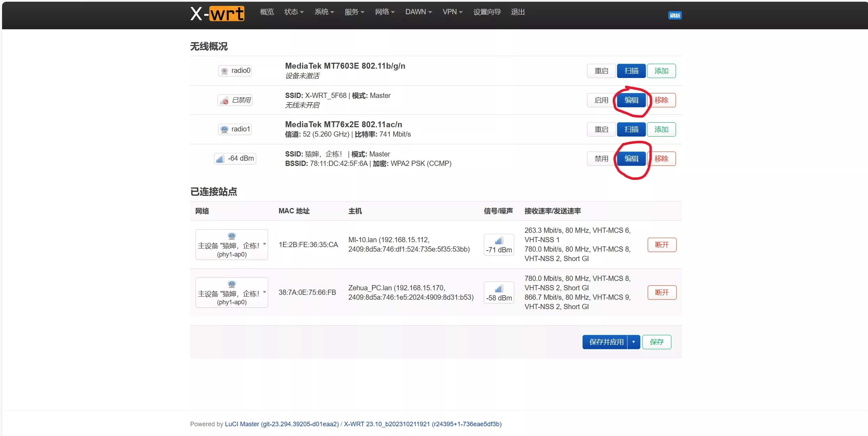Image resolution: width=868 pixels, height=436 pixels.
Task: Click the -58 dBm signal icon
Action: click(x=499, y=289)
